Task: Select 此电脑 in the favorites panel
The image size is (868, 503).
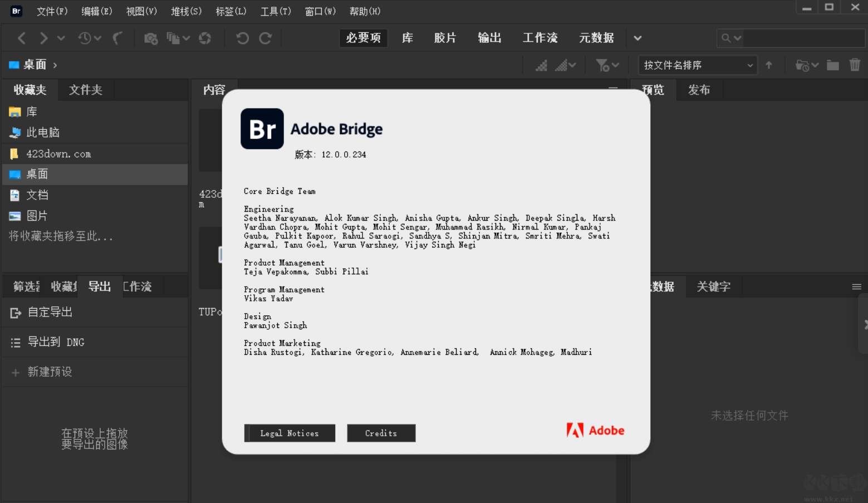Action: click(41, 132)
